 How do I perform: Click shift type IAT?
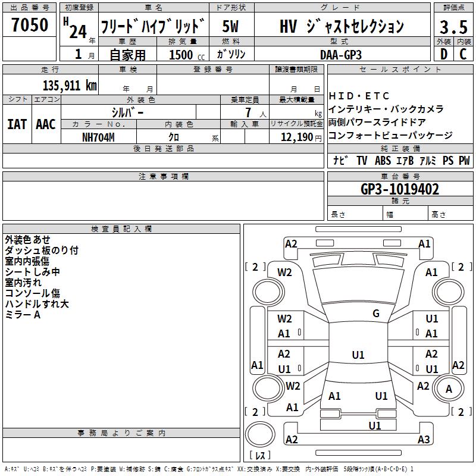coord(17,124)
